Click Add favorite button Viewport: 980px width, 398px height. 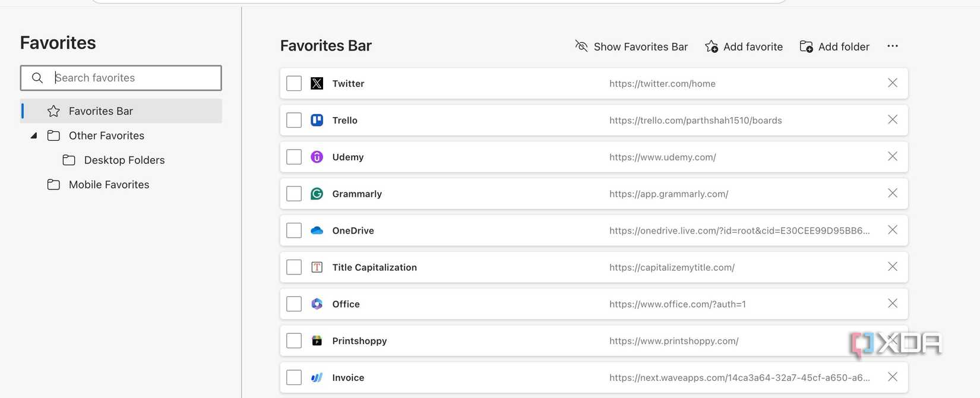744,46
